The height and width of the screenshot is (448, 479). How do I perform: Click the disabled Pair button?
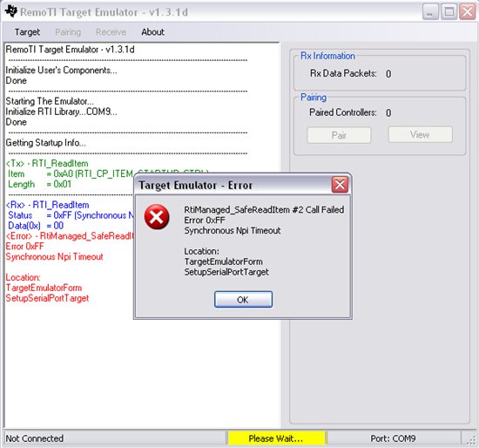click(339, 135)
